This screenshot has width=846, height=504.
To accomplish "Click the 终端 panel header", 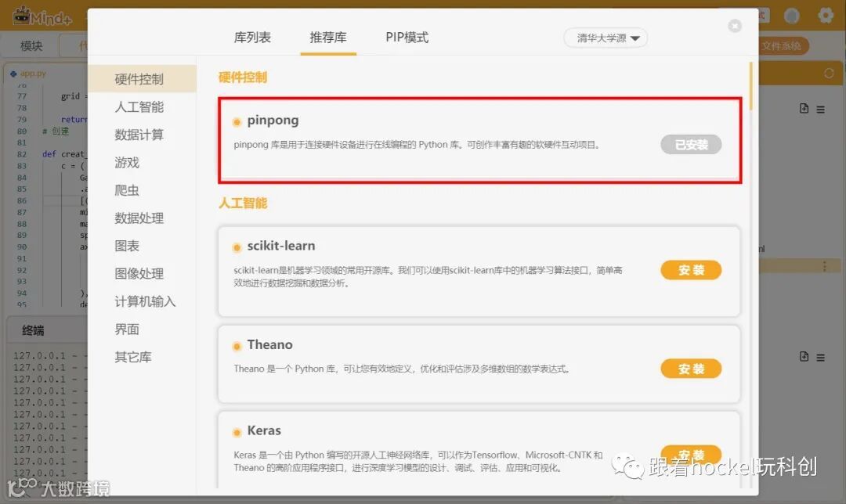I will pos(33,330).
